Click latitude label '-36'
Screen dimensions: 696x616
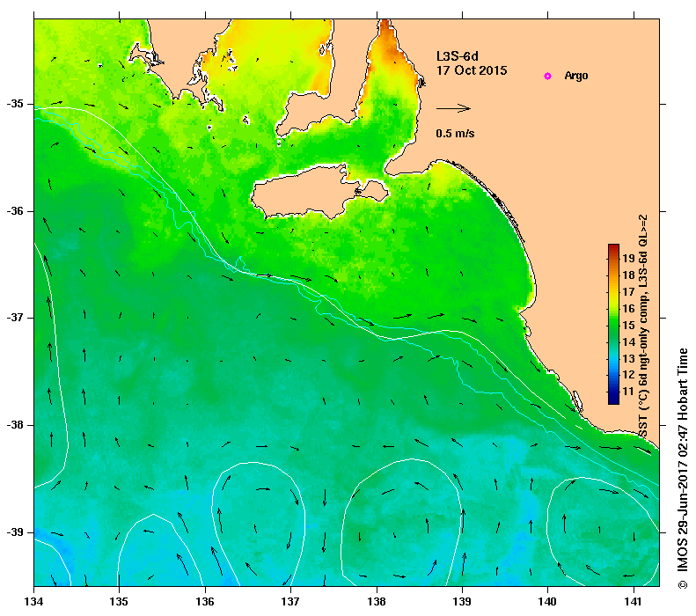15,211
